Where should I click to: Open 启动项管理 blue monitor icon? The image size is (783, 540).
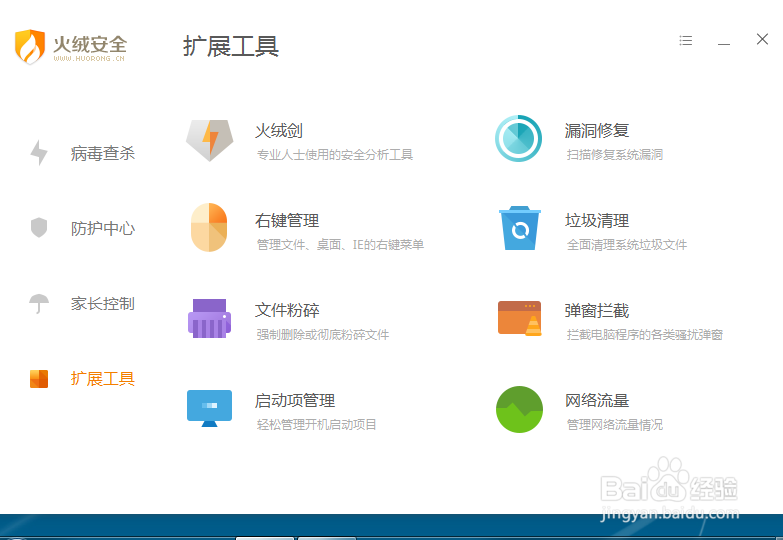[209, 408]
